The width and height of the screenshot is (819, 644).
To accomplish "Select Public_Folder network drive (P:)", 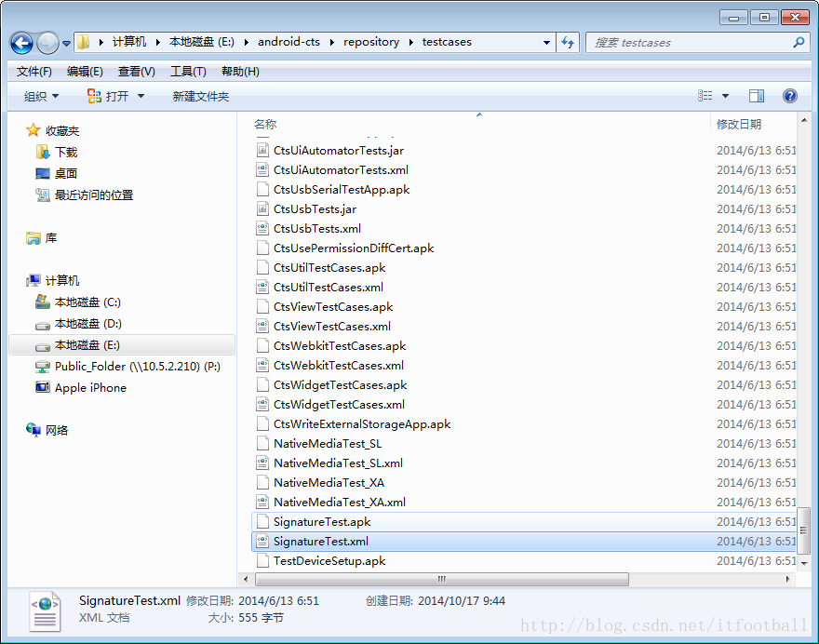I will (138, 366).
